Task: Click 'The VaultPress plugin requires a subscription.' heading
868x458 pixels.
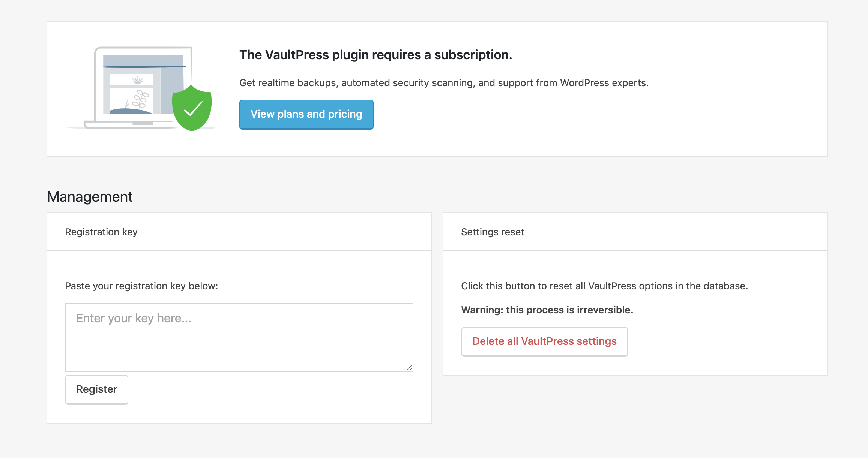Action: [x=375, y=55]
